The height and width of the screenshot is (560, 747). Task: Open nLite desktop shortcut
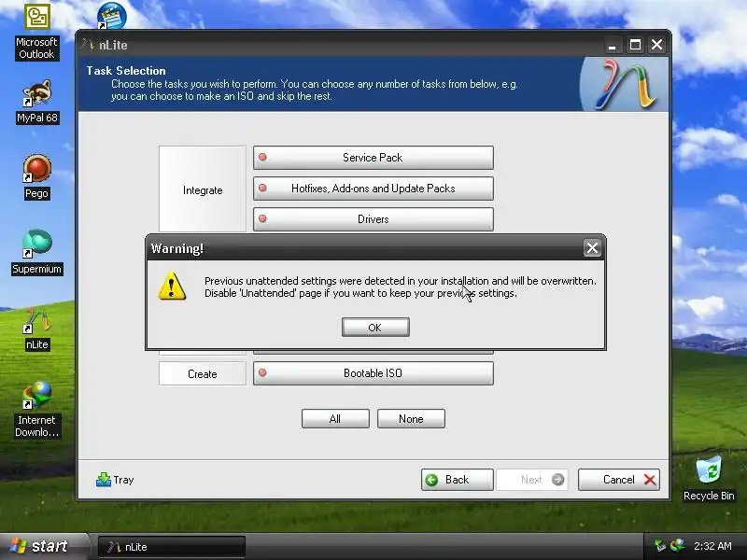pyautogui.click(x=36, y=329)
